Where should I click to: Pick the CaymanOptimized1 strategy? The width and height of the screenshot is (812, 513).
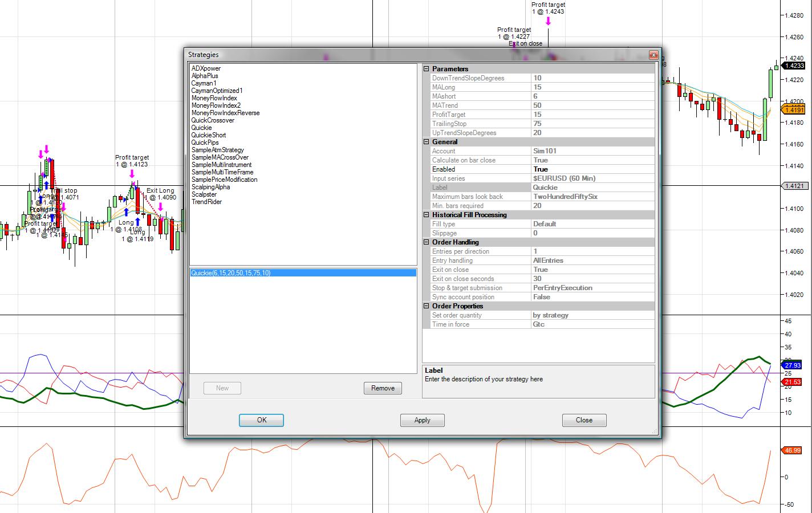(x=217, y=91)
